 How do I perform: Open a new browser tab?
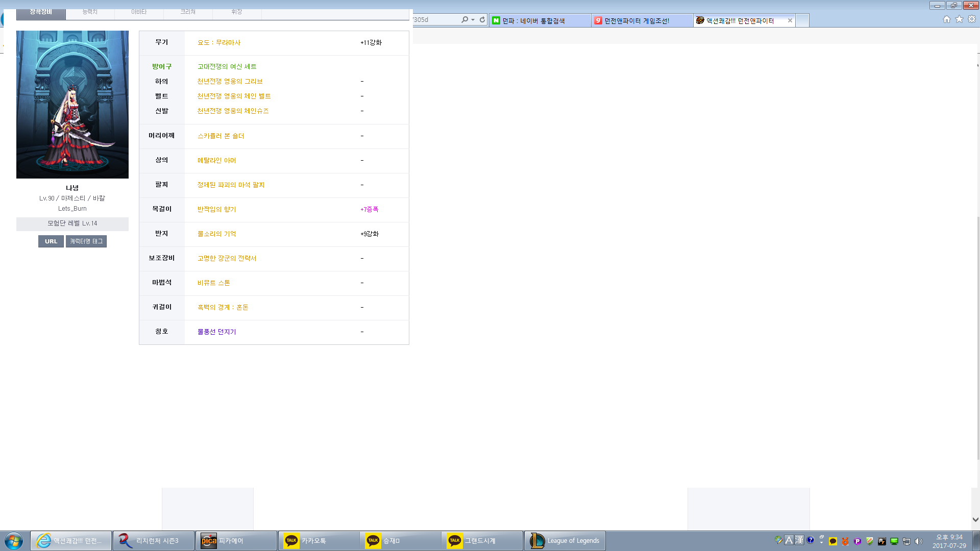tap(802, 21)
